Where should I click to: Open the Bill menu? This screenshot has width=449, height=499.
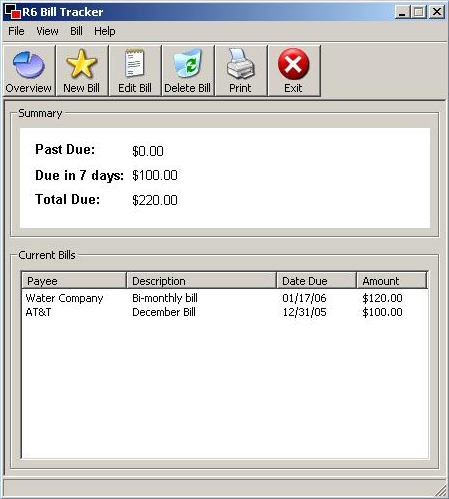(x=76, y=31)
